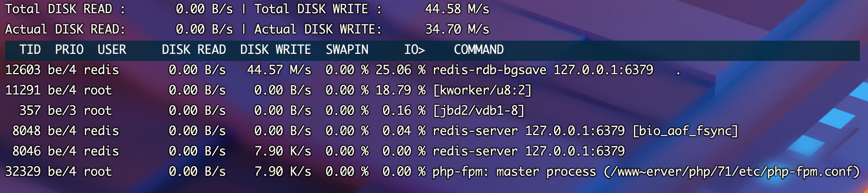Screen dimensions: 868x193
Task: Select the Actual DISK READ label
Action: [66, 29]
